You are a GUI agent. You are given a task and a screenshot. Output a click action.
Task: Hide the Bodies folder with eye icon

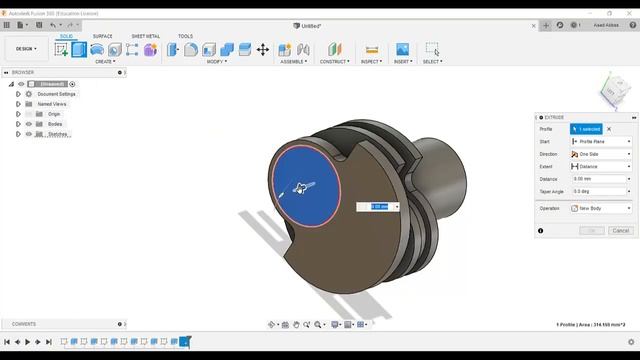[29, 124]
